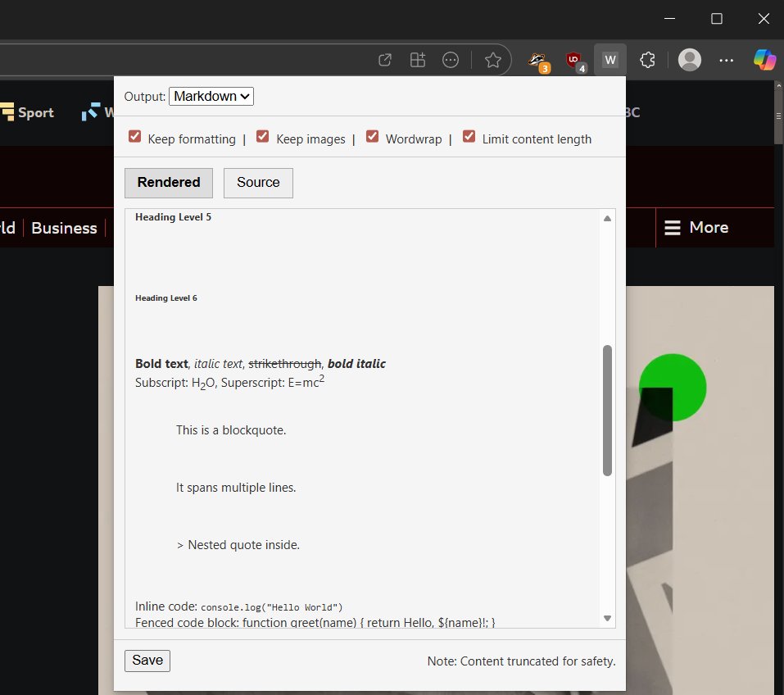Toggle Keep images checkbox

262,137
